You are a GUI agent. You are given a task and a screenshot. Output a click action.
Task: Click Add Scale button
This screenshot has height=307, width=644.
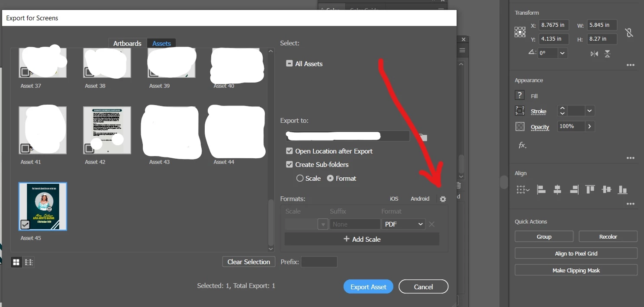click(362, 239)
